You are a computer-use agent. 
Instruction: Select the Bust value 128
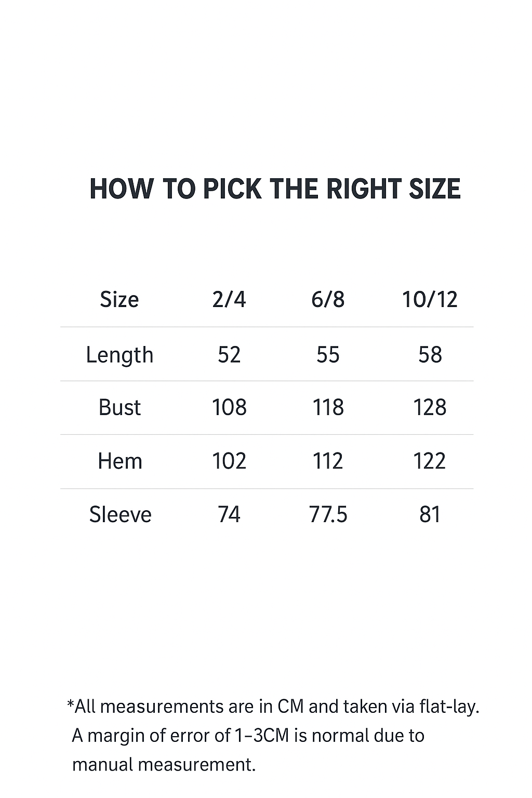(x=430, y=408)
